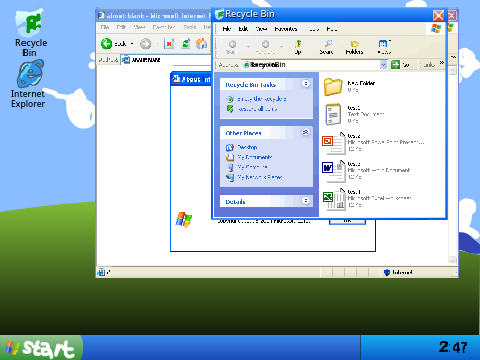The height and width of the screenshot is (360, 480).
Task: Click the My Documents link
Action: pos(255,157)
